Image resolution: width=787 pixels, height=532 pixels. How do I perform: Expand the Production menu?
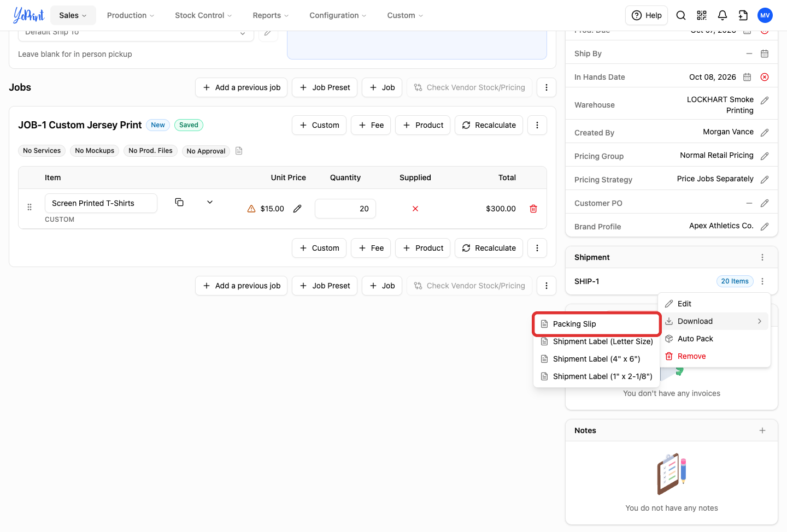131,15
